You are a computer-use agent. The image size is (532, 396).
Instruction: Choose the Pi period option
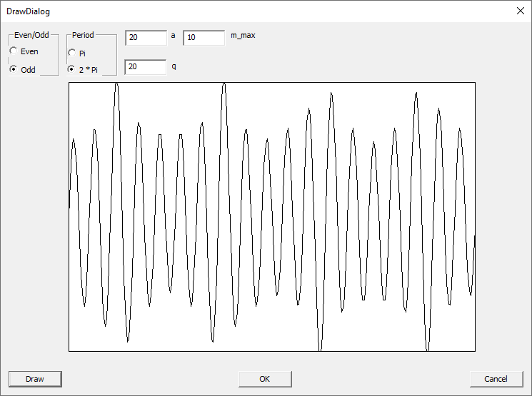[x=71, y=54]
